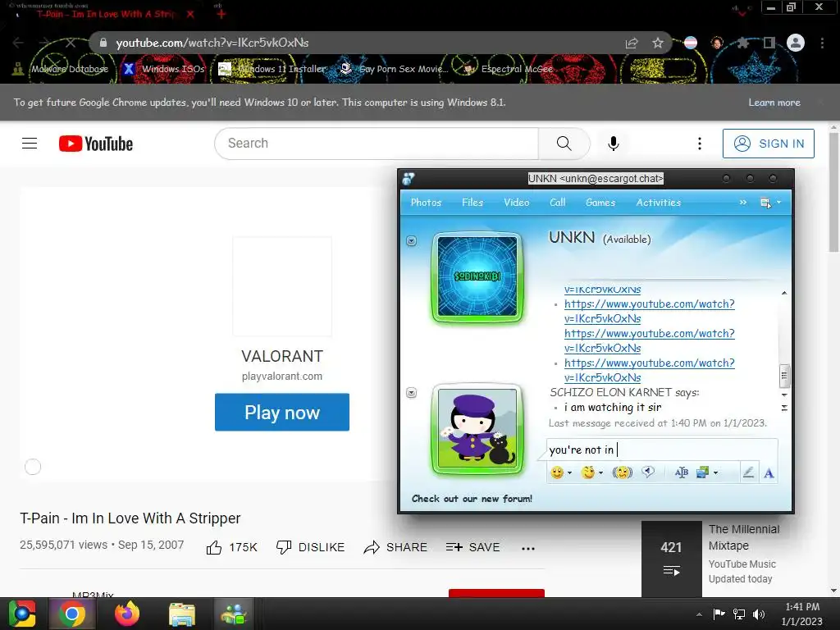Click SHARE below the video
This screenshot has width=840, height=630.
click(x=395, y=547)
